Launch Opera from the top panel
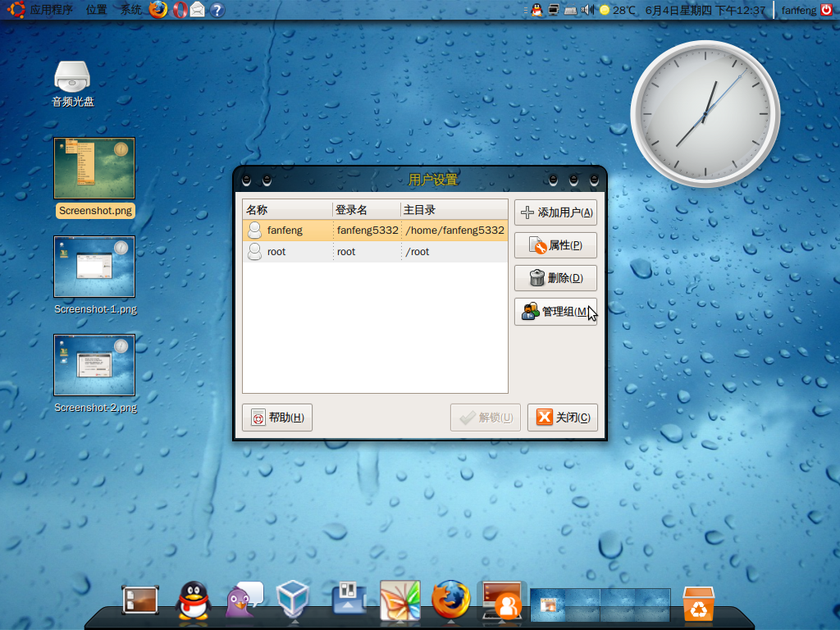The image size is (840, 630). point(180,10)
